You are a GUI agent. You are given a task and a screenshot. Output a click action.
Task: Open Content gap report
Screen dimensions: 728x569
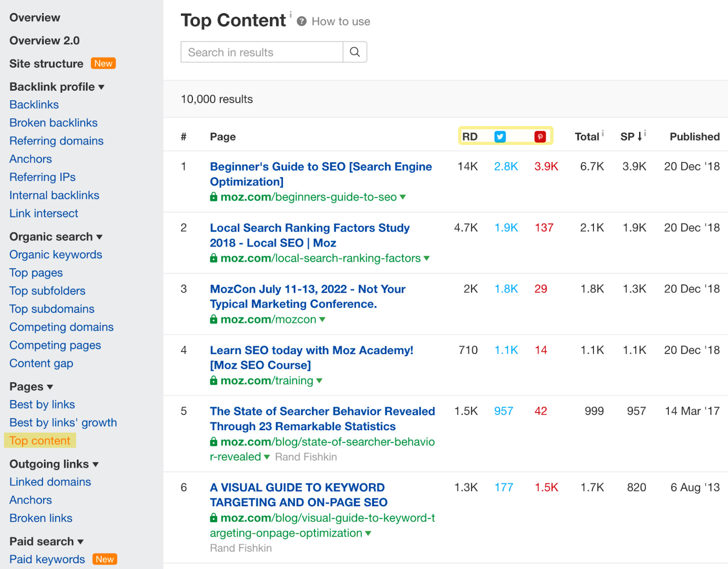tap(41, 363)
